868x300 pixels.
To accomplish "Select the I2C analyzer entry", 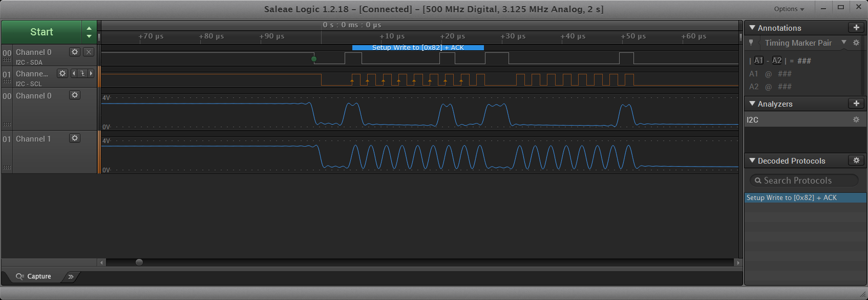I will (x=805, y=119).
